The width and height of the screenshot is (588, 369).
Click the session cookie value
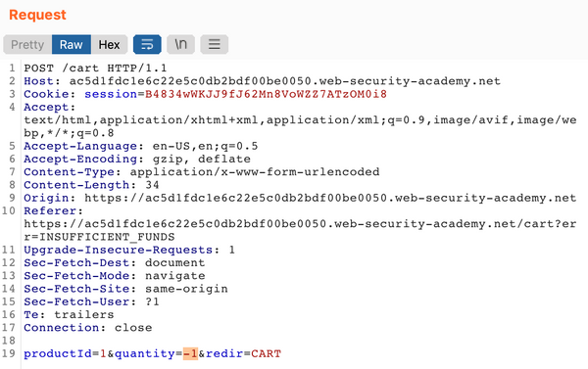coord(266,94)
